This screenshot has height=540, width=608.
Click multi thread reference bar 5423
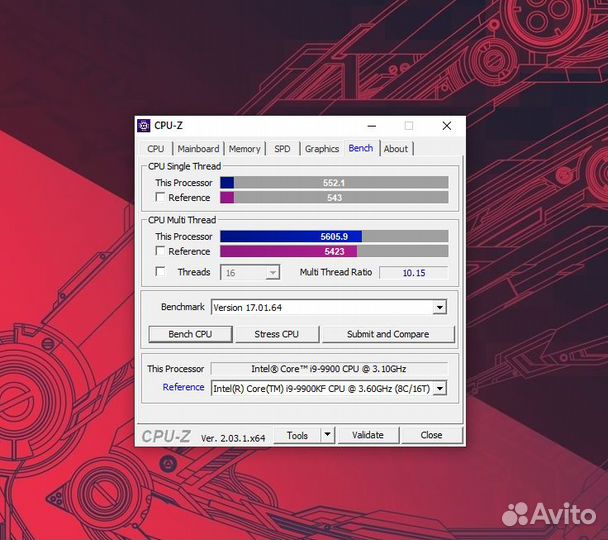point(334,251)
